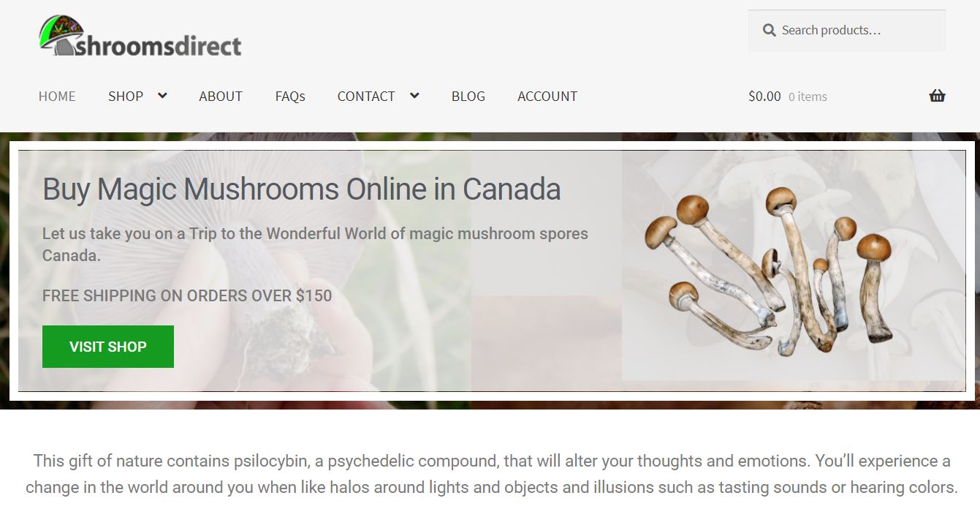Expand the SHOP submenu chevron
This screenshot has height=528, width=980.
162,96
